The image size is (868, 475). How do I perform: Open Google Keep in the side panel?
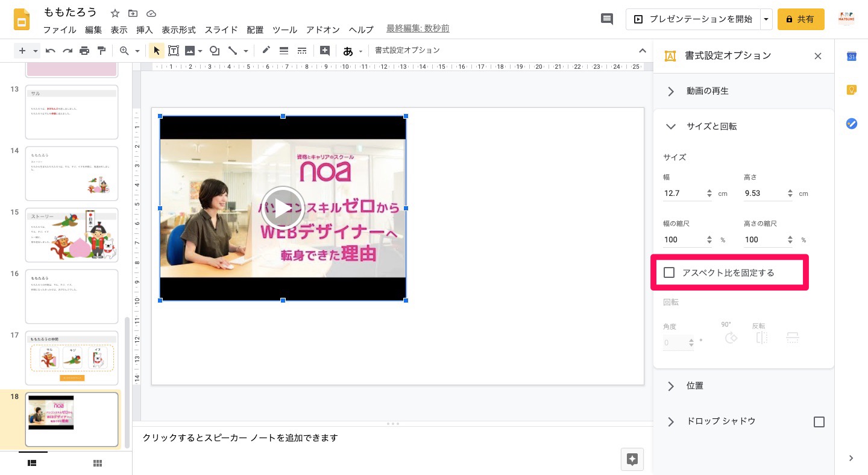[851, 90]
